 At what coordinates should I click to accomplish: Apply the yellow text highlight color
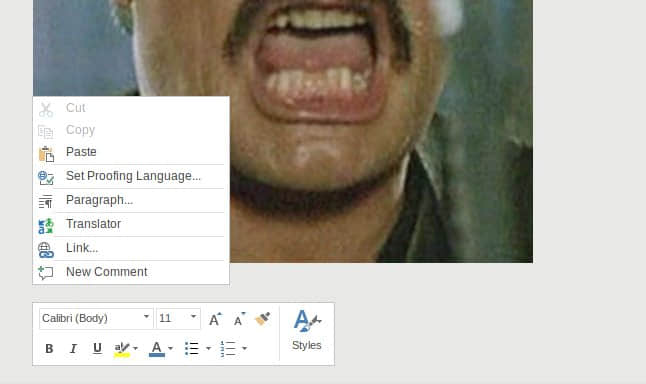[x=122, y=349]
